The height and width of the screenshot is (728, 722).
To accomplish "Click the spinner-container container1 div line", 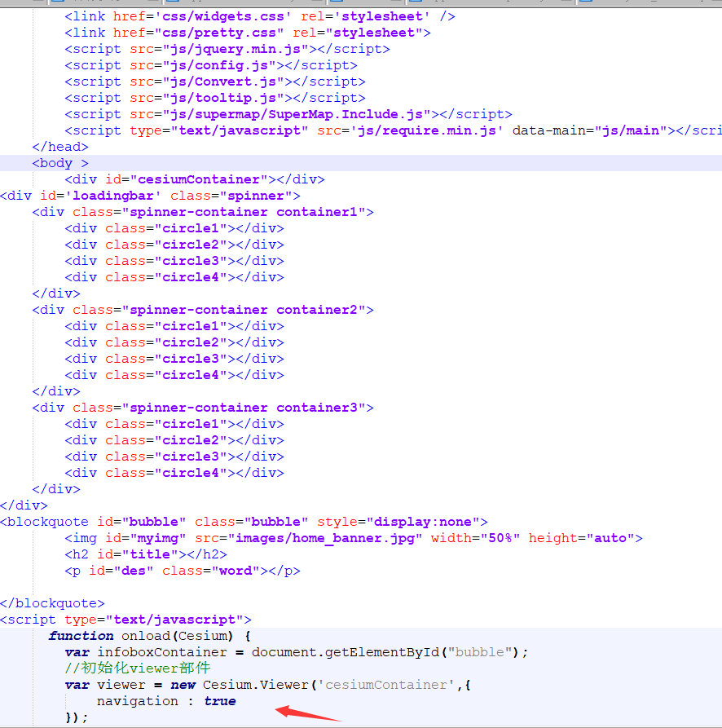I will coord(203,212).
